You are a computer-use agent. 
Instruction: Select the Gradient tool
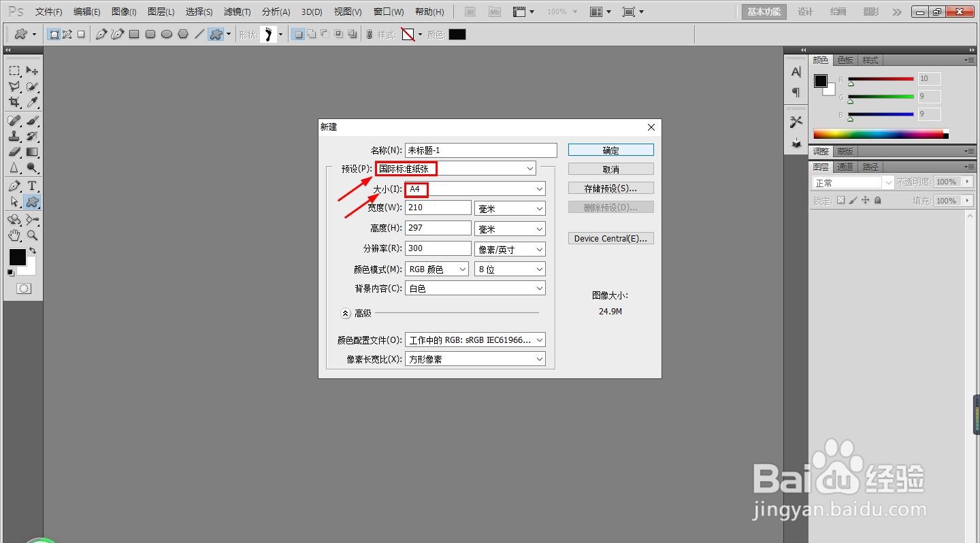[32, 152]
